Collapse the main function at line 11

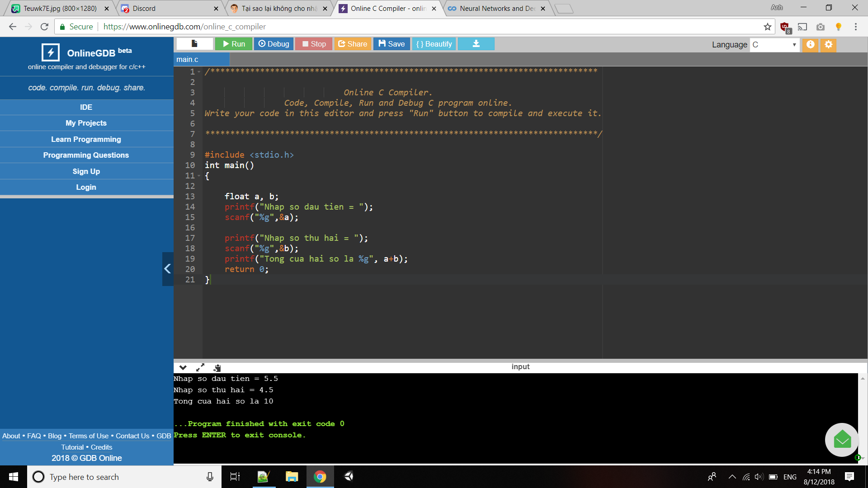199,176
